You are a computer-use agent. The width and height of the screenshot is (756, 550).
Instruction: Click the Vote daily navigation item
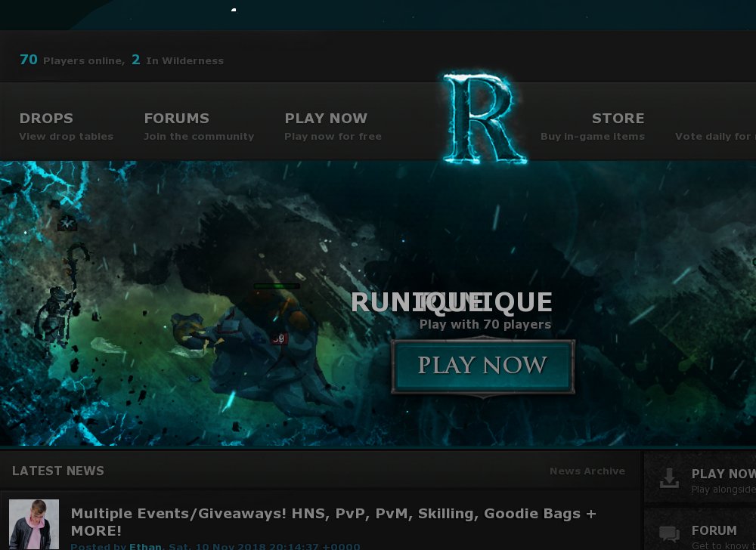(714, 136)
